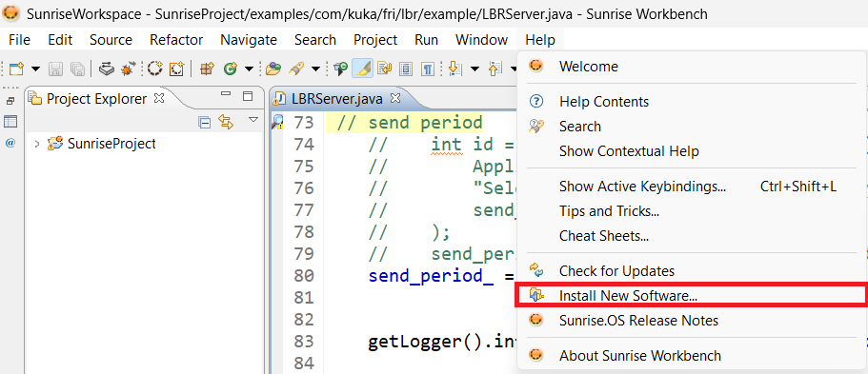
Task: Choose Sunrise.OS Release Notes entry
Action: click(x=692, y=321)
